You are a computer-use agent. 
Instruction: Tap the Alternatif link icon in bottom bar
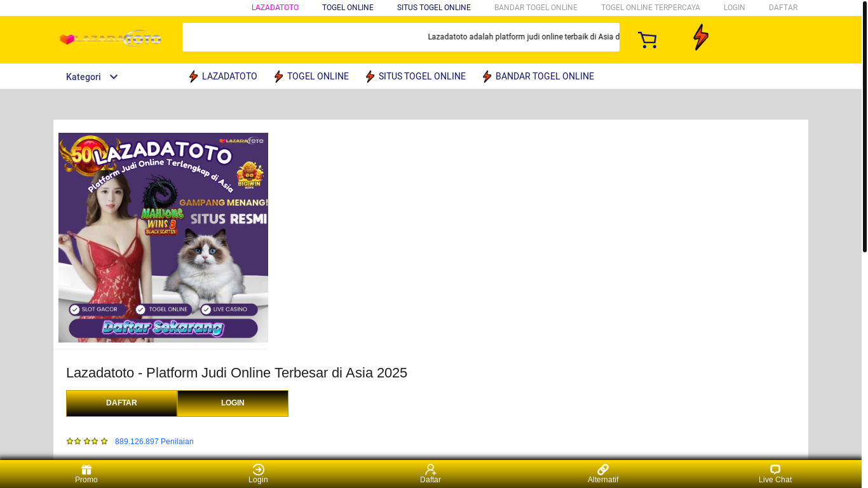(x=603, y=470)
